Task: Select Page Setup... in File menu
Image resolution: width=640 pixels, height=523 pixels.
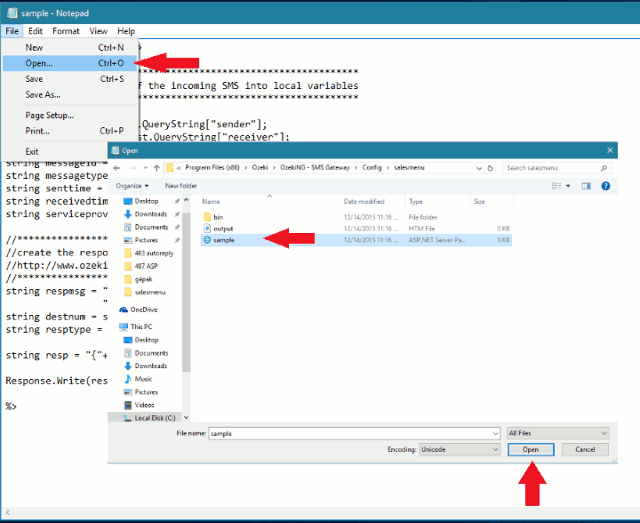Action: pyautogui.click(x=49, y=115)
